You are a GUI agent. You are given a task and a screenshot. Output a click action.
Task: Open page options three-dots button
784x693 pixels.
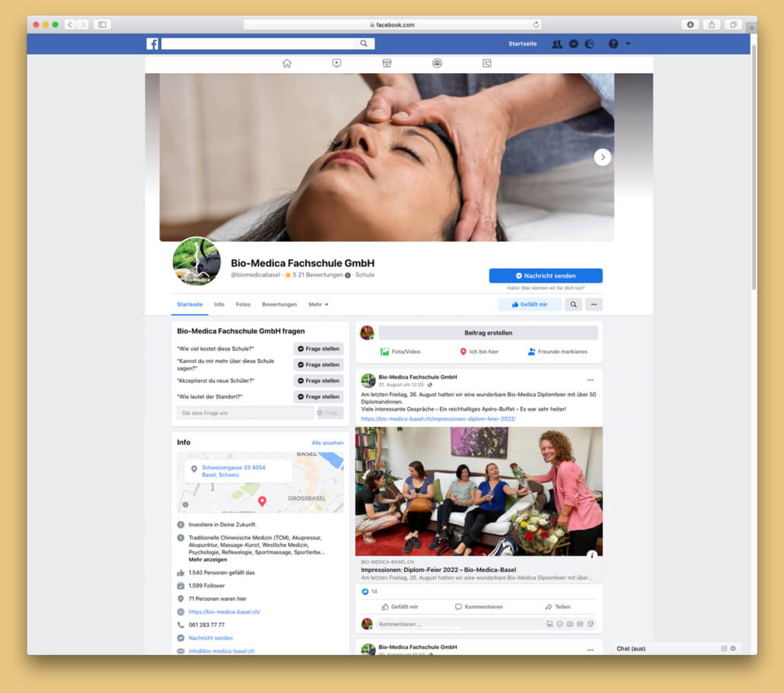(x=594, y=304)
